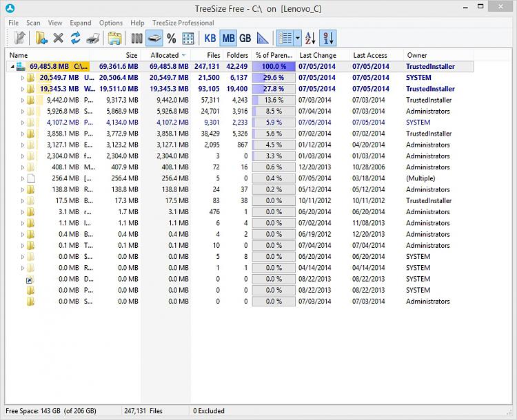This screenshot has height=420, width=517.
Task: Open the View menu
Action: pos(55,23)
